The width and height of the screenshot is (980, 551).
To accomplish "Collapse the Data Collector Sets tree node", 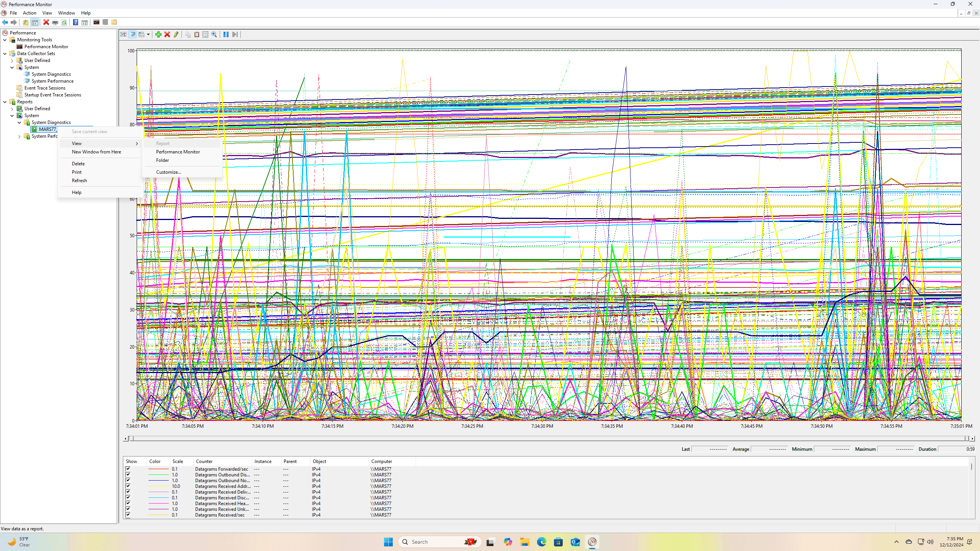I will tap(5, 54).
